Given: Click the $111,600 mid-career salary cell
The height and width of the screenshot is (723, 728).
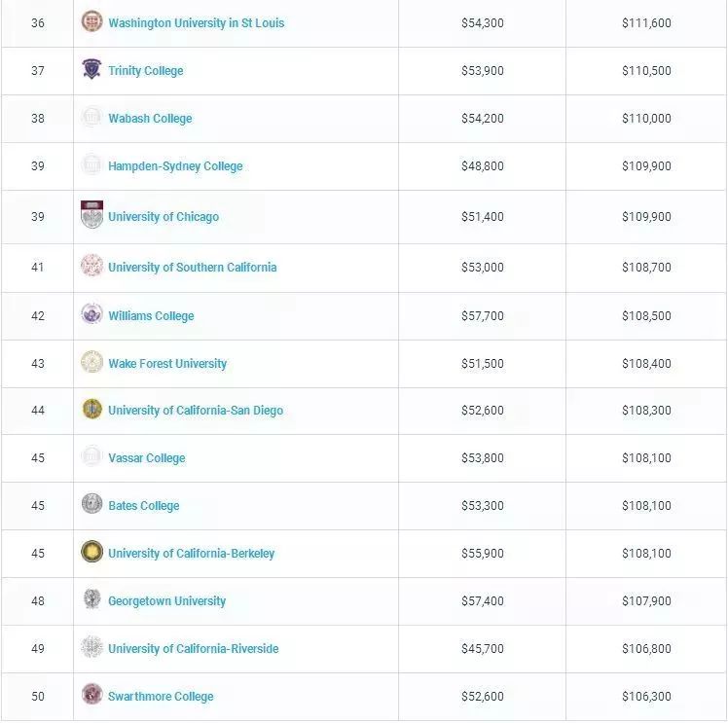Looking at the screenshot, I should point(646,23).
